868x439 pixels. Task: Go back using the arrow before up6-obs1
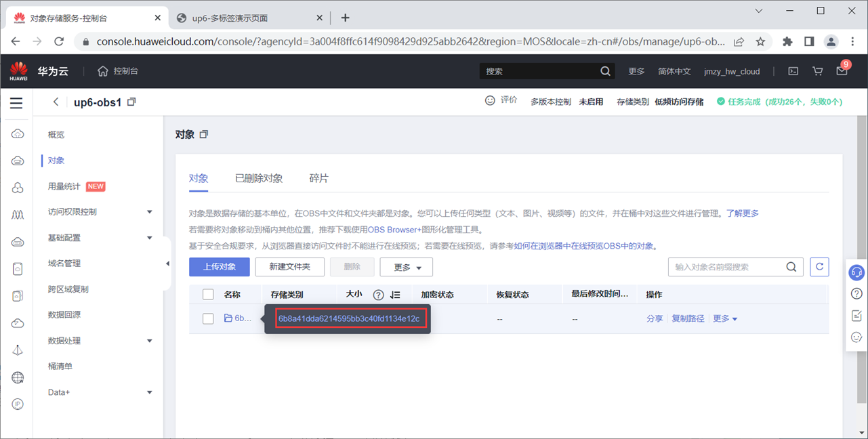[x=56, y=102]
